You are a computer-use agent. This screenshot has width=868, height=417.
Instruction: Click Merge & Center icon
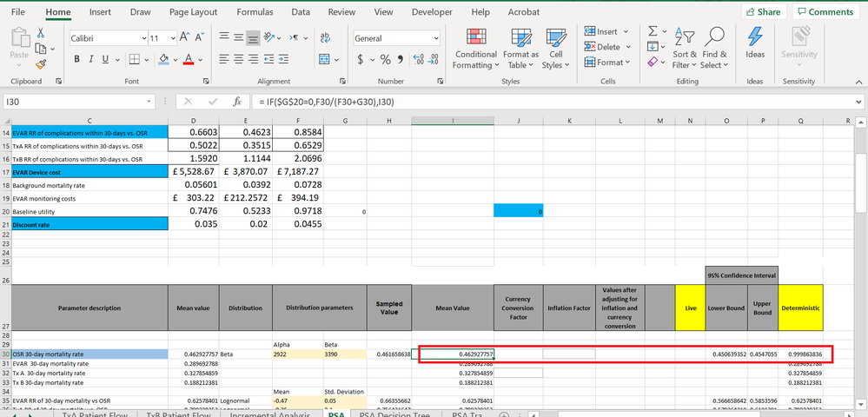(x=324, y=59)
